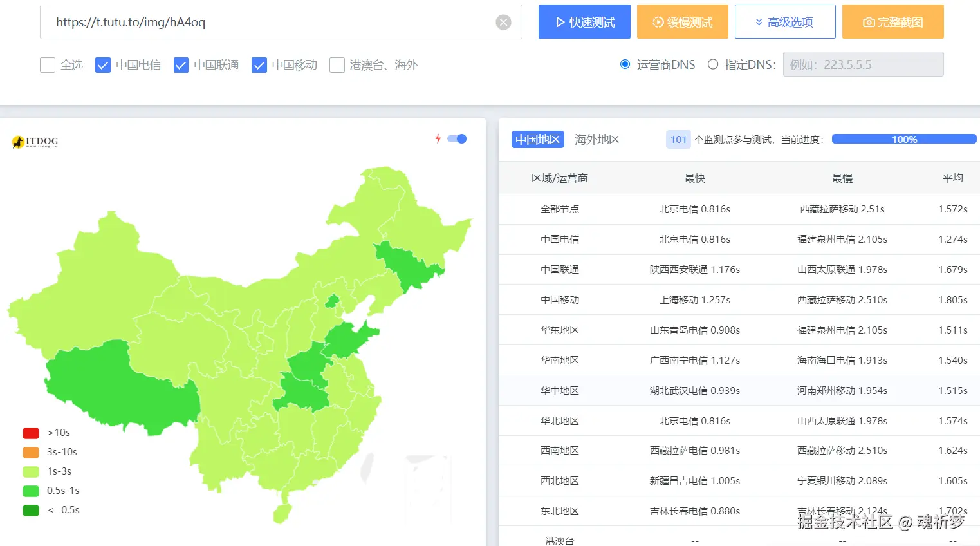
Task: Select the 华中地区 row
Action: [x=739, y=391]
